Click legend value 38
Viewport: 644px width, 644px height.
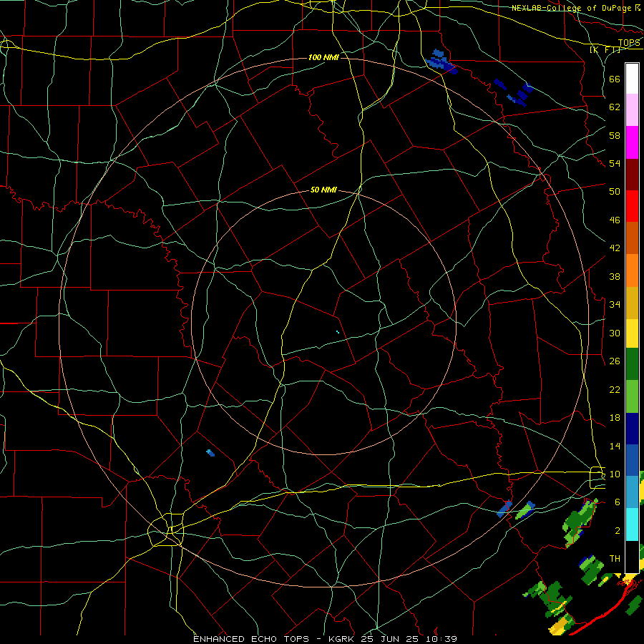point(615,276)
